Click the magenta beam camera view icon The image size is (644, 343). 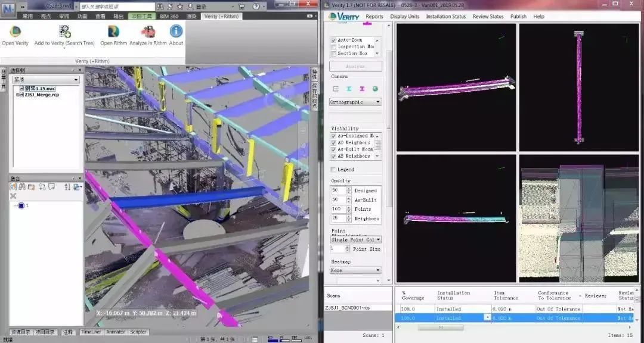[362, 89]
